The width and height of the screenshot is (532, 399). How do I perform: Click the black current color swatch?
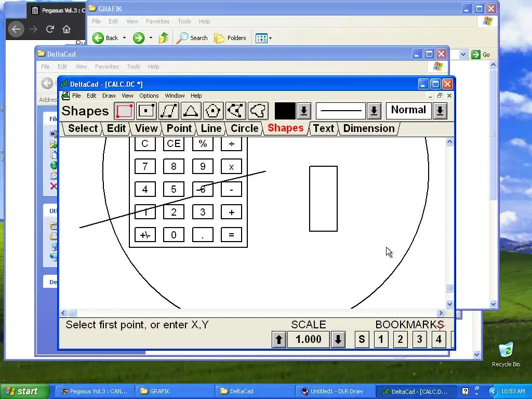(285, 111)
